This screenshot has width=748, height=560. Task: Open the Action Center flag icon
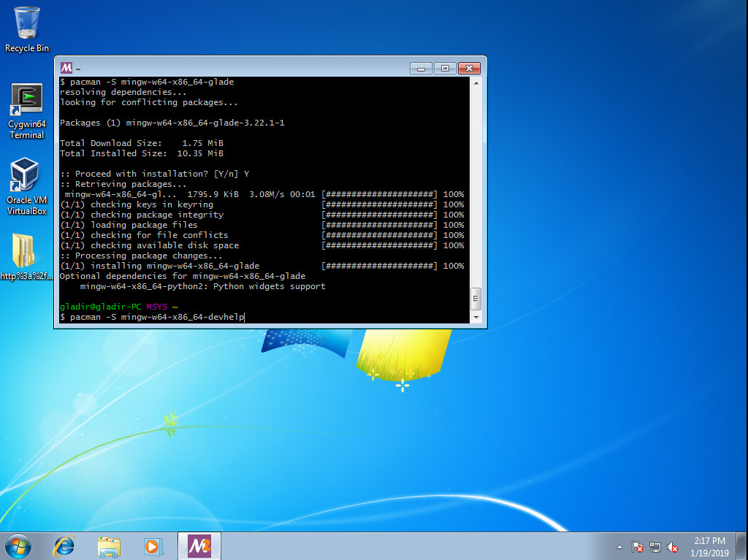pyautogui.click(x=637, y=547)
